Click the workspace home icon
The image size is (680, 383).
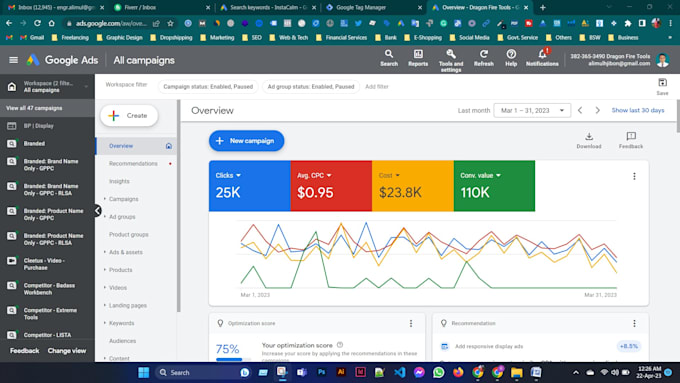(12, 87)
